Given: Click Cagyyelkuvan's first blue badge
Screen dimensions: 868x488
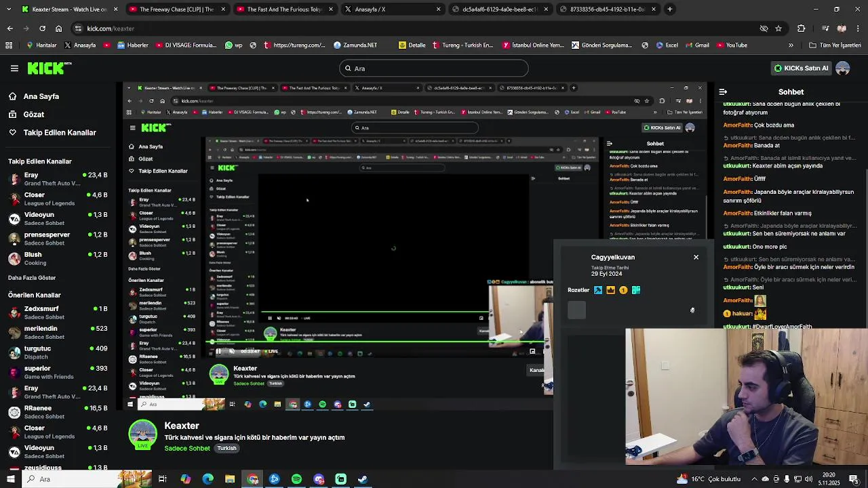Looking at the screenshot, I should pos(598,290).
